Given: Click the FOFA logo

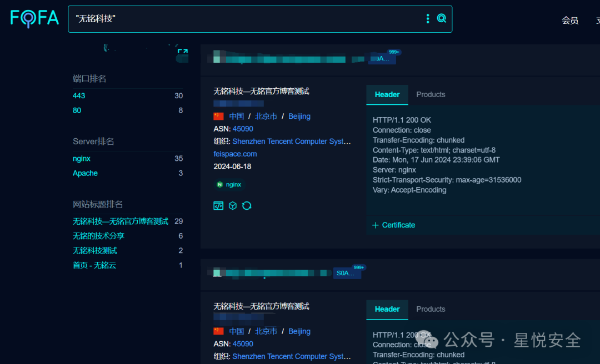Looking at the screenshot, I should pyautogui.click(x=34, y=18).
